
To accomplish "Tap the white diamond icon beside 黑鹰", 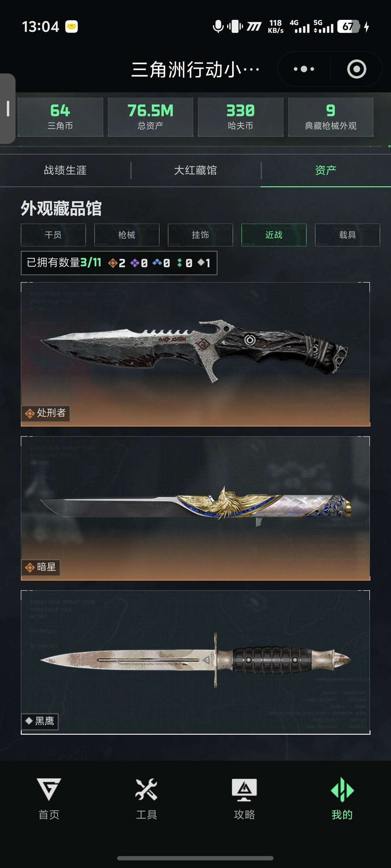I will (x=29, y=721).
